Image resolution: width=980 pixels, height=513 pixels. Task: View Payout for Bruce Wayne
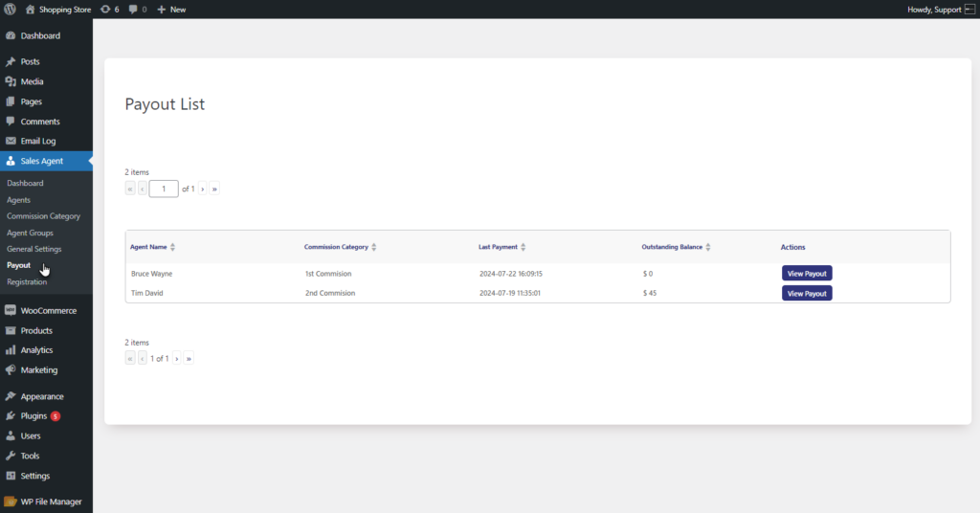pyautogui.click(x=807, y=274)
